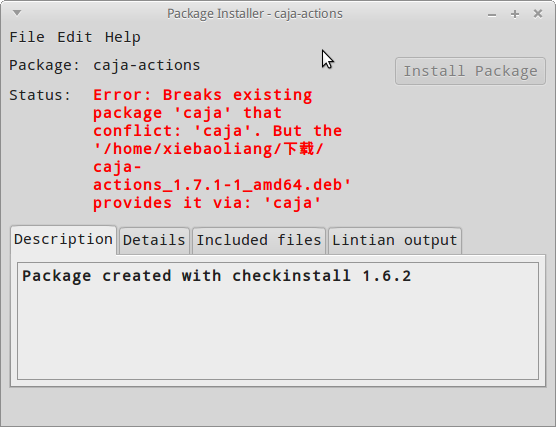556x427 pixels.
Task: Switch to the Included files tab
Action: coord(259,240)
